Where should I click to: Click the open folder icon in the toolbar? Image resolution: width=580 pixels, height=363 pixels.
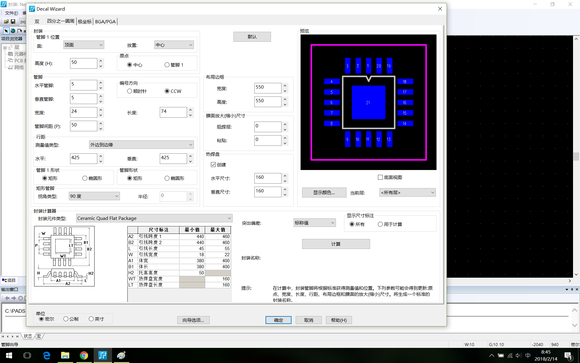click(x=6, y=22)
